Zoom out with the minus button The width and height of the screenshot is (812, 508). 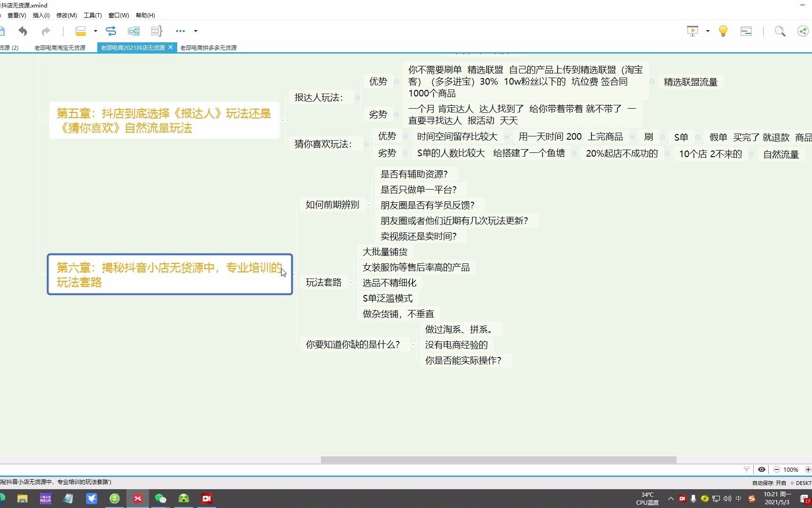coord(777,469)
